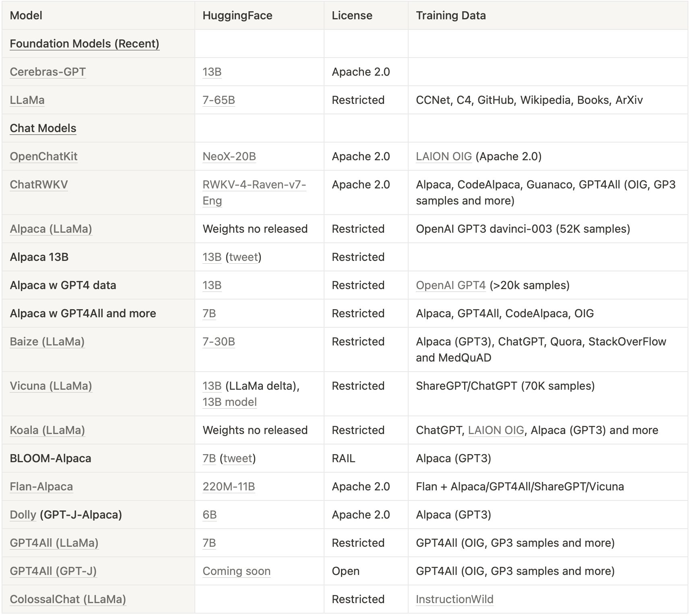Viewport: 690px width, 616px height.
Task: Open the 7-30B HuggingFace link
Action: [219, 341]
